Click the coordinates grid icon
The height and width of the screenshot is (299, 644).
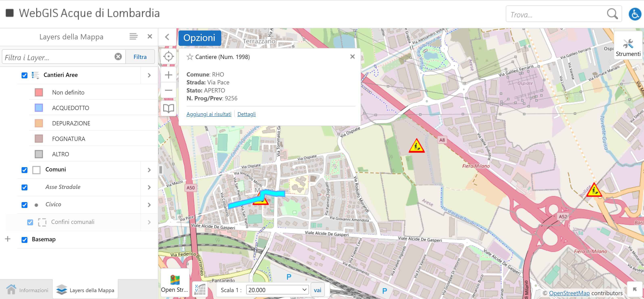click(x=200, y=290)
